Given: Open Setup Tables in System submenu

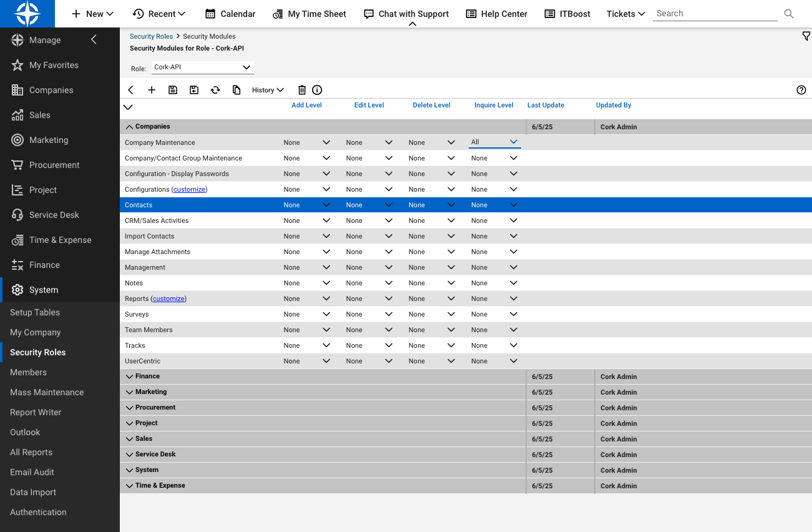Looking at the screenshot, I should [35, 312].
